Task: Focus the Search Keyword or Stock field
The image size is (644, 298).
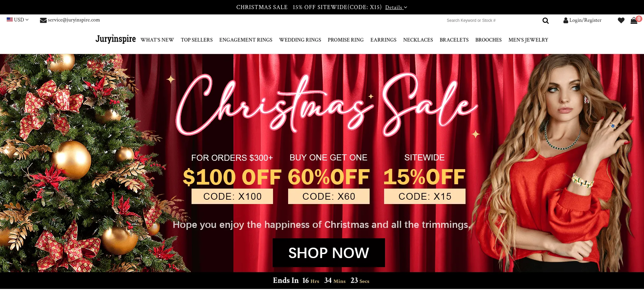Action: pyautogui.click(x=491, y=20)
